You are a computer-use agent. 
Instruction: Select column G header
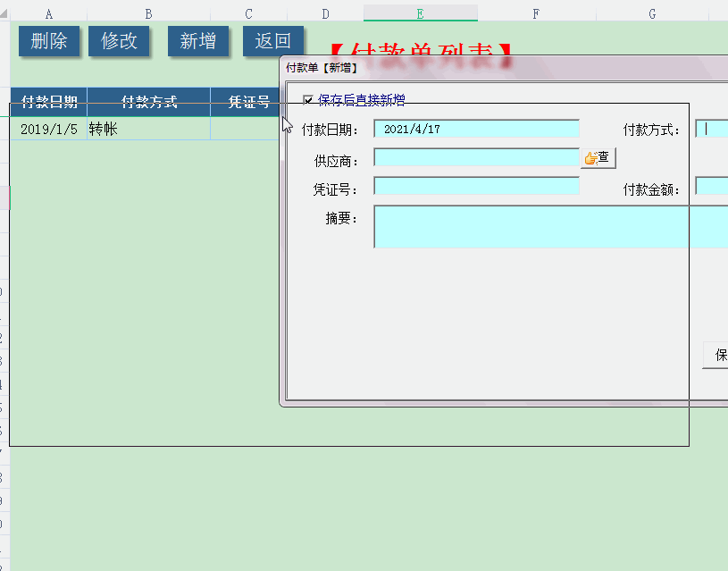(652, 14)
